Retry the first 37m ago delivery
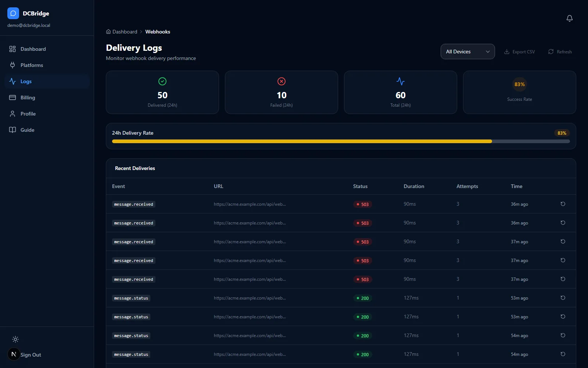Screen dimensions: 588x368 click(563, 241)
